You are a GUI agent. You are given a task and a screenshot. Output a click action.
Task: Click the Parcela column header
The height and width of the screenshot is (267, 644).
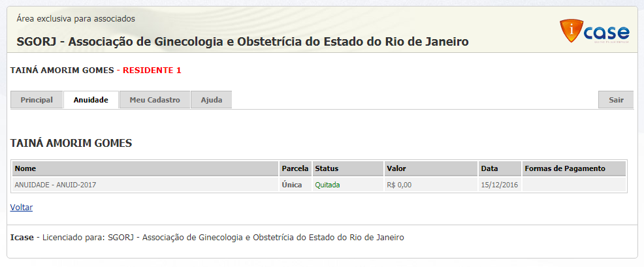click(295, 168)
